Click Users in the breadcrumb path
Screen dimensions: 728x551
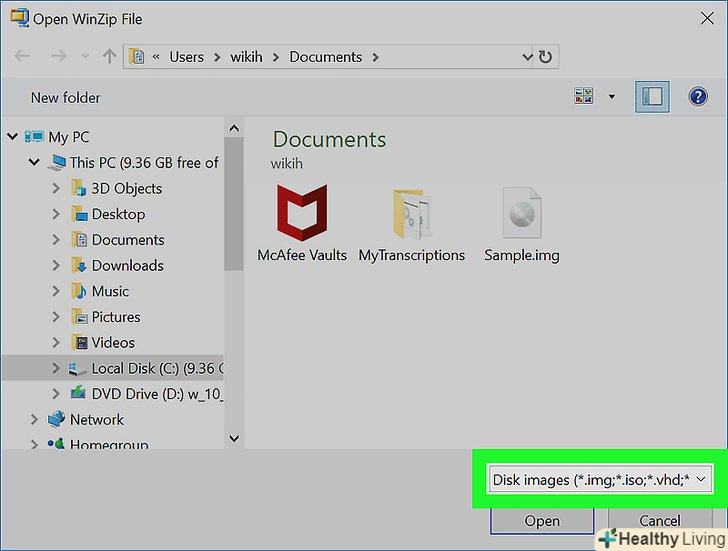pyautogui.click(x=186, y=57)
